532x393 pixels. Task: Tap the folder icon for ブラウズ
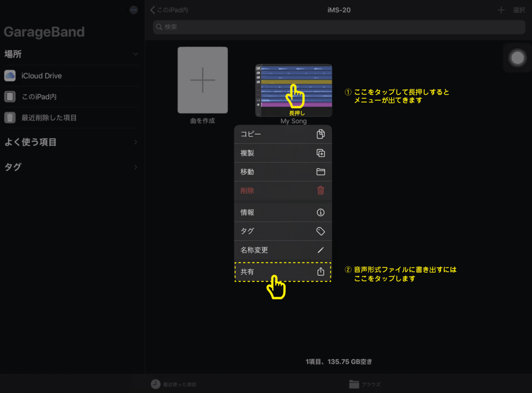coord(354,384)
